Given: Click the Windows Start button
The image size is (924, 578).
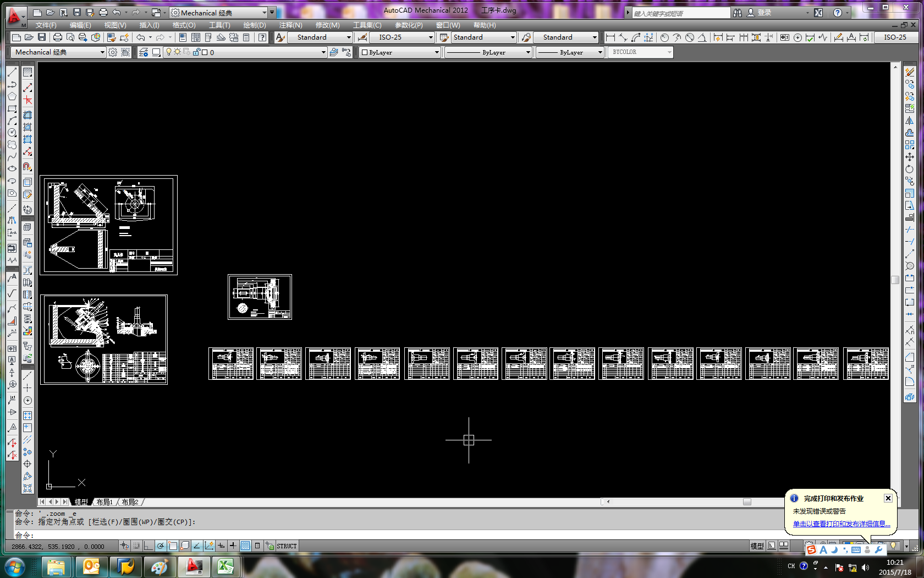Looking at the screenshot, I should (15, 566).
